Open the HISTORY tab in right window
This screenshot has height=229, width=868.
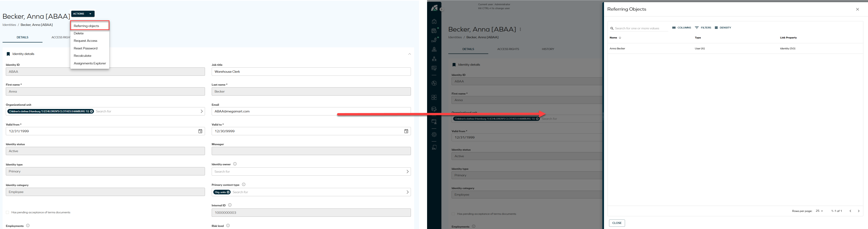[x=548, y=49]
